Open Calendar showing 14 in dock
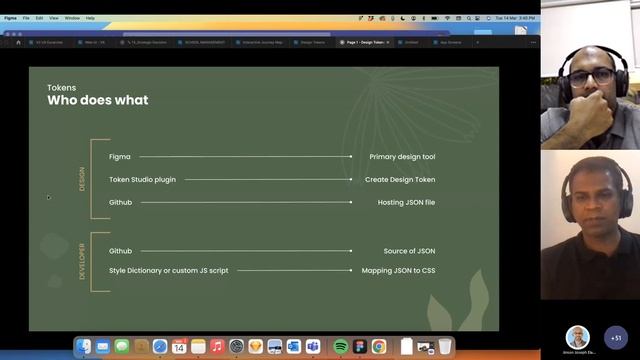 pyautogui.click(x=179, y=347)
